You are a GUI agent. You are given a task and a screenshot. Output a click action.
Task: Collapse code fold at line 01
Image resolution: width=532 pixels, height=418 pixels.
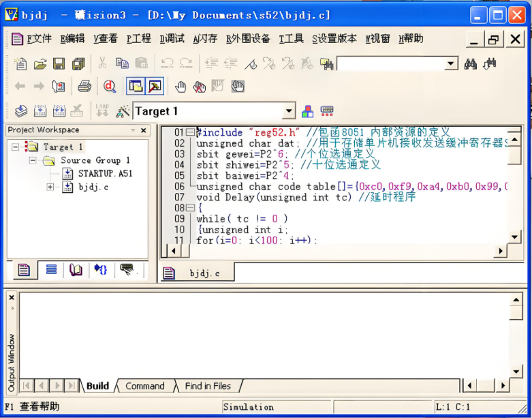190,132
